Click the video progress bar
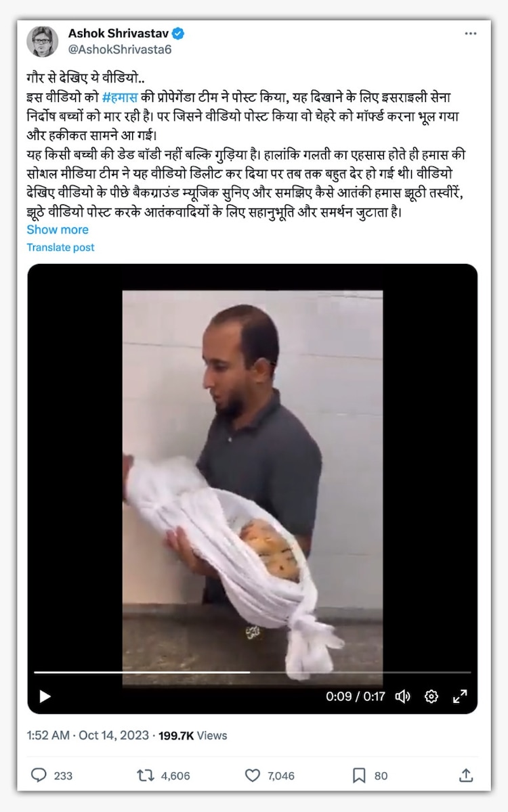The image size is (508, 812). point(252,673)
